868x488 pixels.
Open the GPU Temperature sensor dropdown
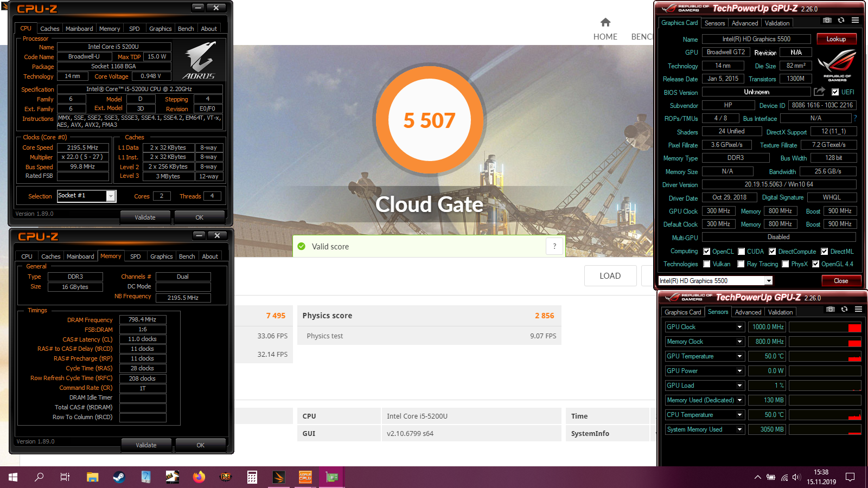coord(739,356)
